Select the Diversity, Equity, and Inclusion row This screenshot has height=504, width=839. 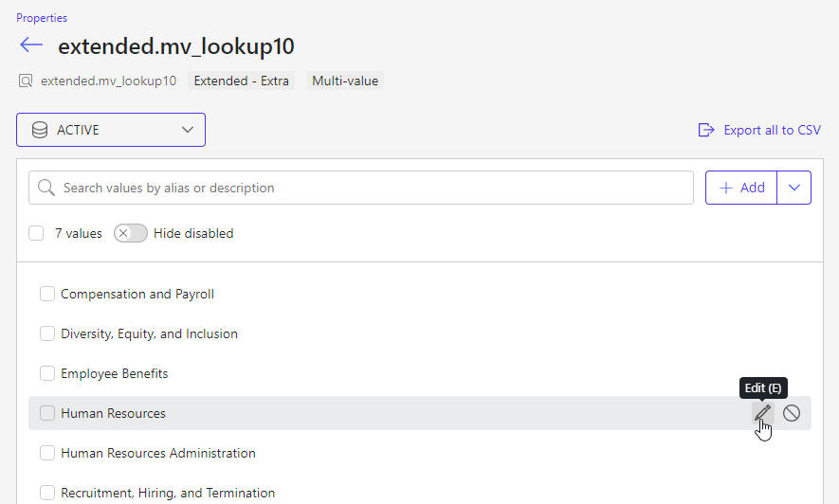coord(149,333)
